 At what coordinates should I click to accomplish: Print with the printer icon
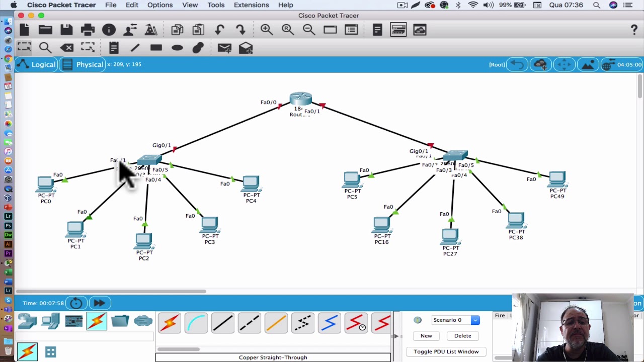pyautogui.click(x=88, y=30)
